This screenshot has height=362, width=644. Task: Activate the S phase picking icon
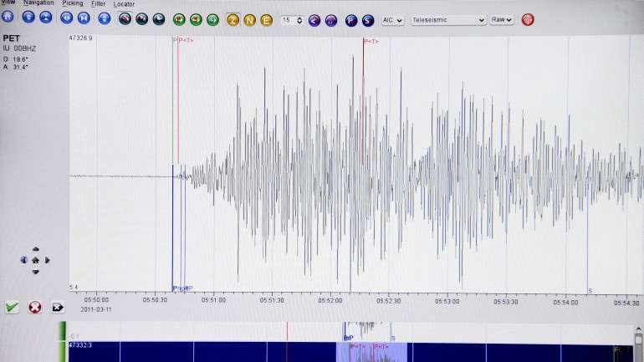(368, 20)
